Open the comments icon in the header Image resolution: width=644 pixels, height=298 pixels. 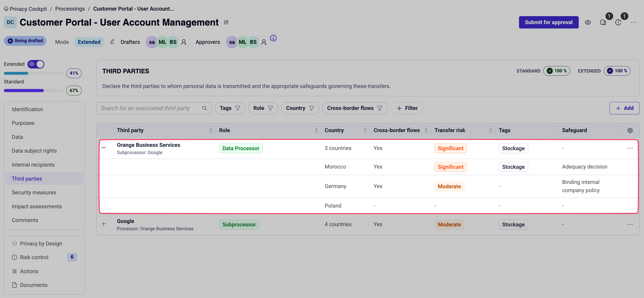point(603,22)
